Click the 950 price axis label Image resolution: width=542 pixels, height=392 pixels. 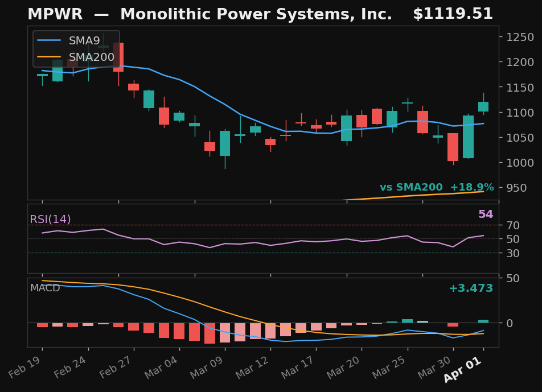[x=516, y=188]
